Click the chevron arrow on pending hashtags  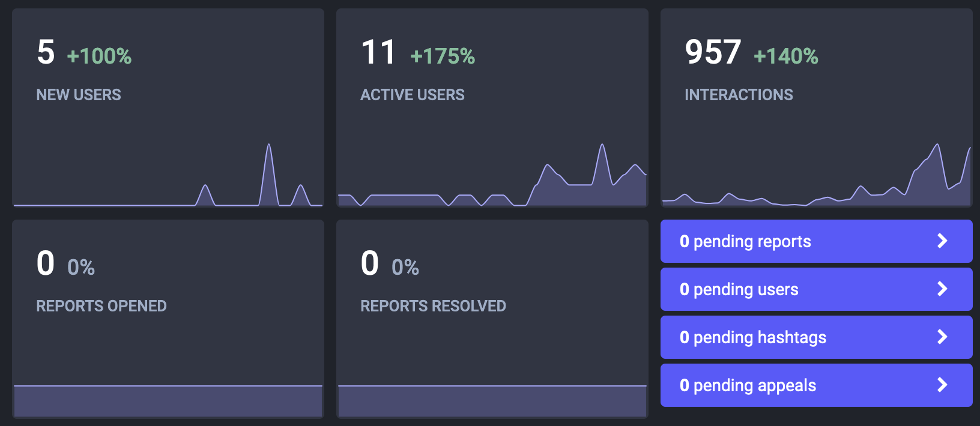[942, 337]
